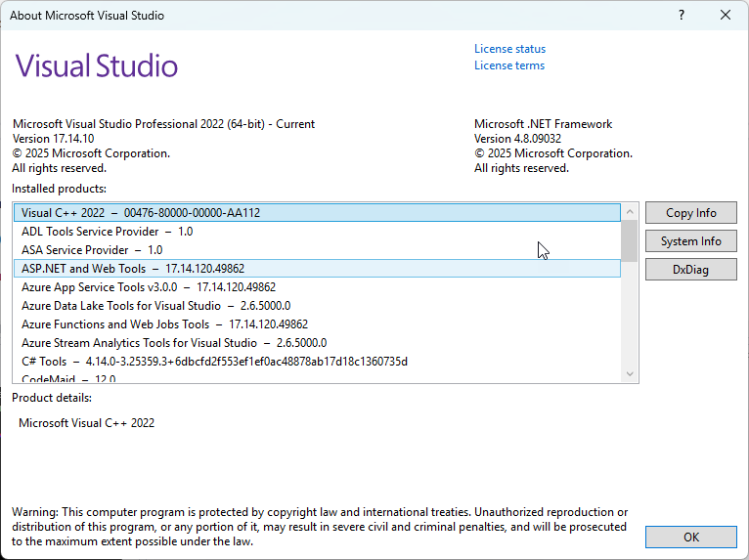Select ASA Service Provider row

click(317, 250)
